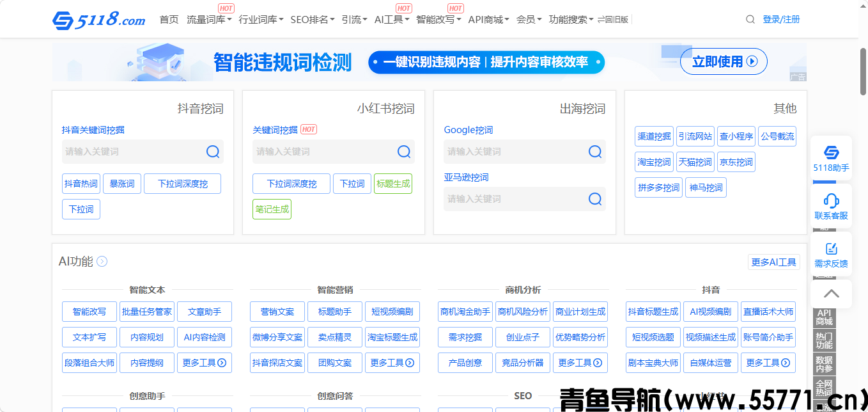The width and height of the screenshot is (868, 412).
Task: Search icon in Google挖词 box
Action: pos(595,152)
